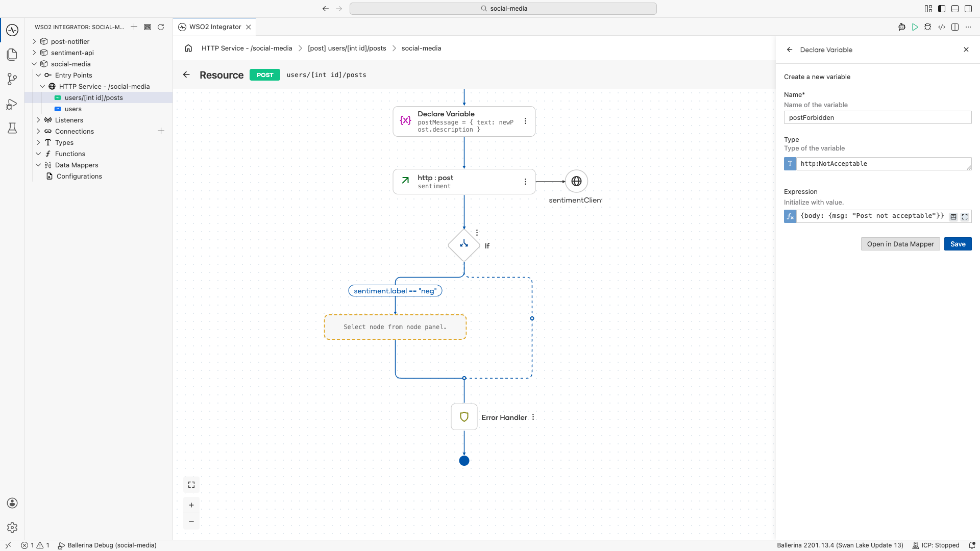The image size is (980, 551).
Task: Toggle the primary side bar layout icon
Action: click(942, 9)
